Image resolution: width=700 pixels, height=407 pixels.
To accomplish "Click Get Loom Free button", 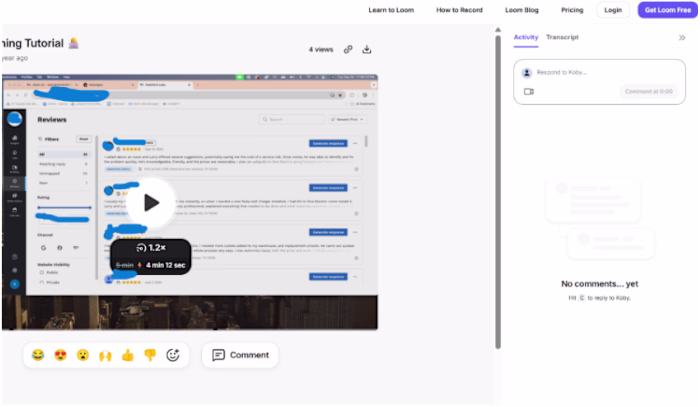I will [x=668, y=10].
